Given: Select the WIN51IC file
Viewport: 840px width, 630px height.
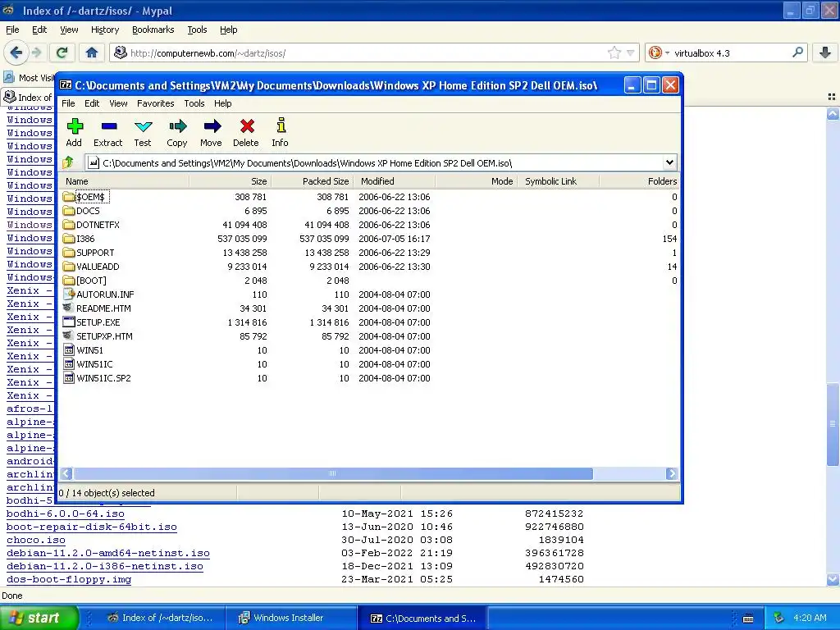Looking at the screenshot, I should point(94,364).
